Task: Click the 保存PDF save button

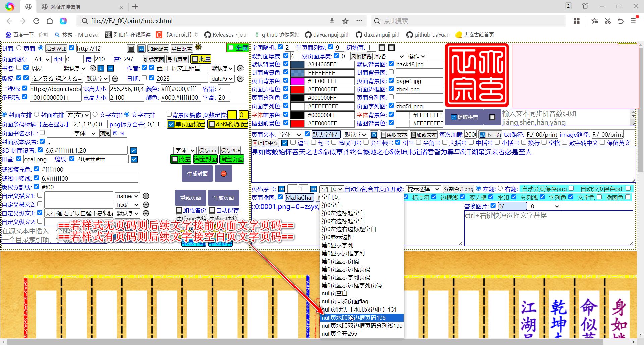Action: point(230,150)
